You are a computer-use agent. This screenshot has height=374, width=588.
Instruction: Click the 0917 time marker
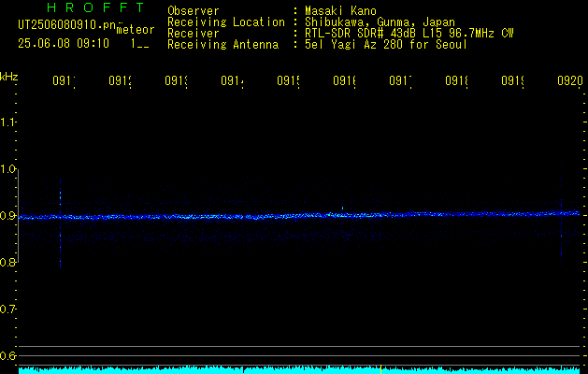pos(400,80)
